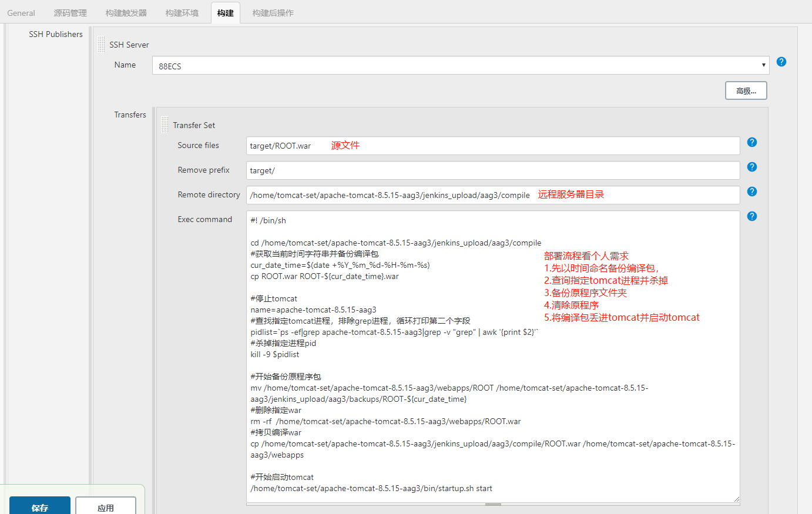Click the Exec command textarea resize grip
Image resolution: width=812 pixels, height=514 pixels.
click(736, 499)
